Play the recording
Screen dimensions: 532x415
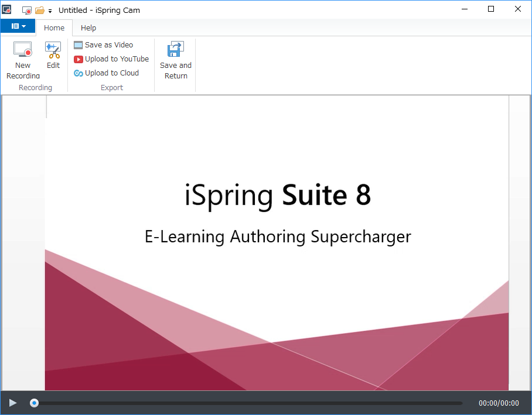click(x=13, y=403)
